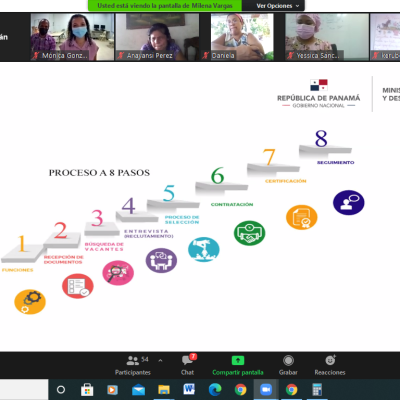Screen dimensions: 400x400
Task: Click the green Compartir pantalla icon
Action: (238, 360)
